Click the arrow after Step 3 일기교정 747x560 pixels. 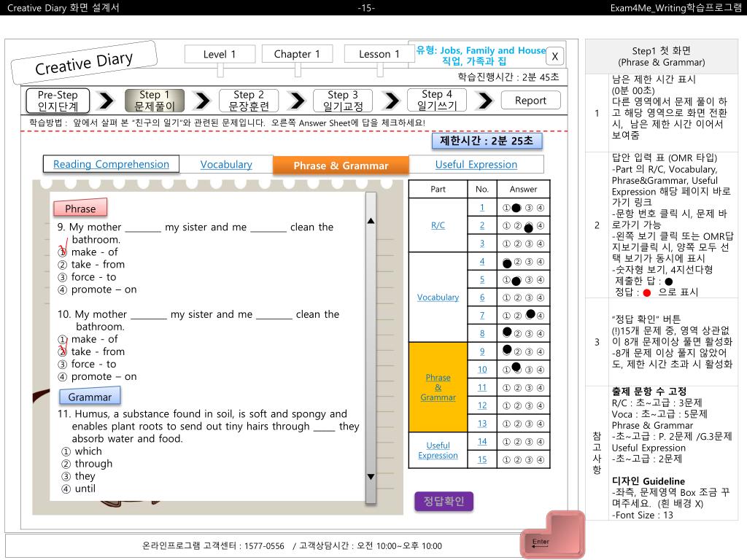click(391, 101)
